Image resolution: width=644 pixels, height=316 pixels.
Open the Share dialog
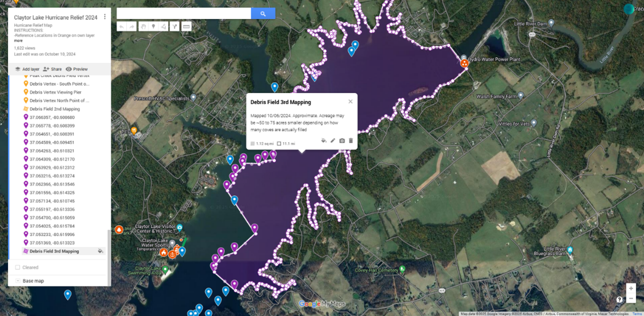click(52, 69)
